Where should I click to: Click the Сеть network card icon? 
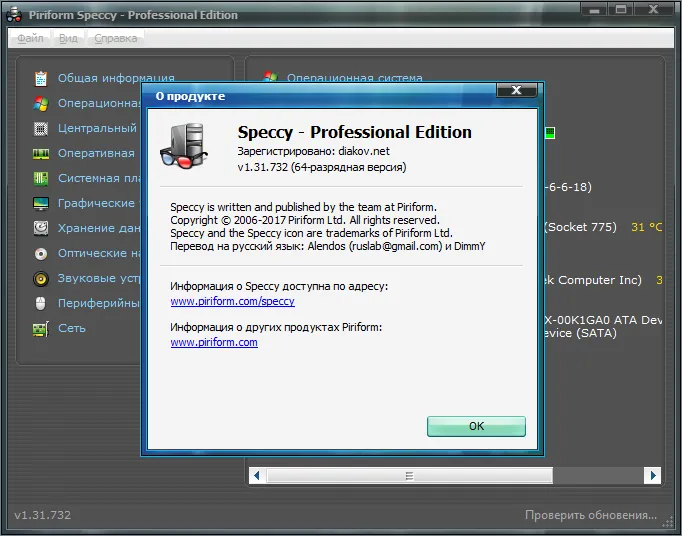41,328
